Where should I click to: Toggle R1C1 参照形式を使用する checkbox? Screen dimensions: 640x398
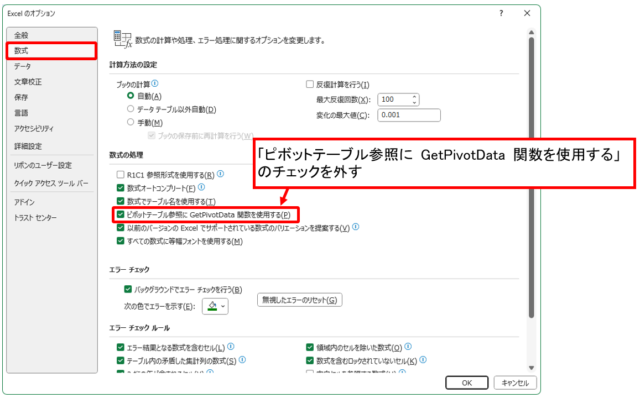point(120,175)
